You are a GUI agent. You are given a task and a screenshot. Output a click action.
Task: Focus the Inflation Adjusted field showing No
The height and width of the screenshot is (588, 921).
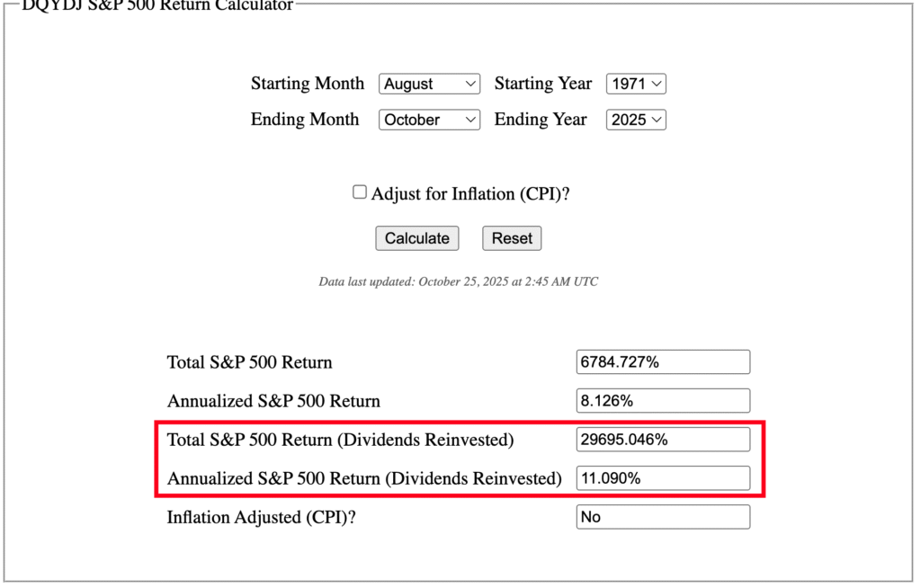point(663,517)
